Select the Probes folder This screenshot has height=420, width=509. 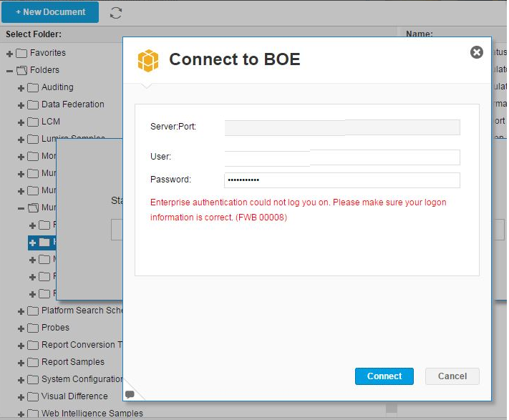tap(55, 328)
